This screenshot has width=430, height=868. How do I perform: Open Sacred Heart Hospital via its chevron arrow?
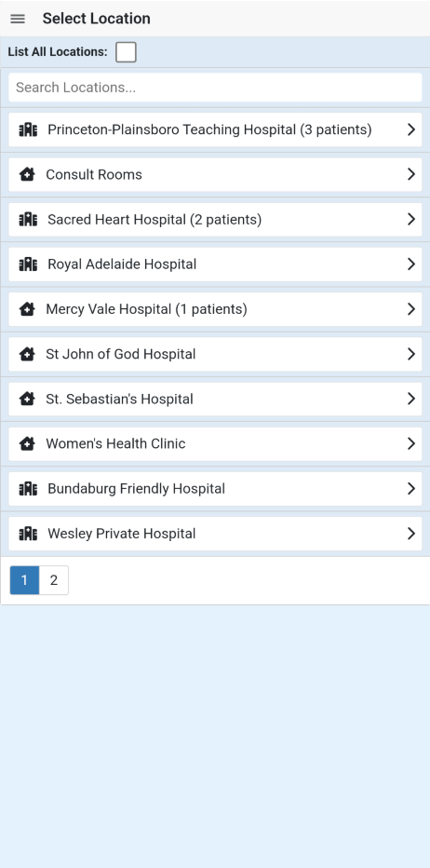tap(411, 219)
